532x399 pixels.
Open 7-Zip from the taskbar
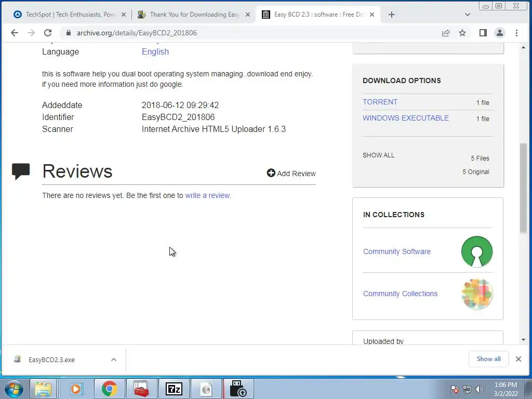coord(174,389)
